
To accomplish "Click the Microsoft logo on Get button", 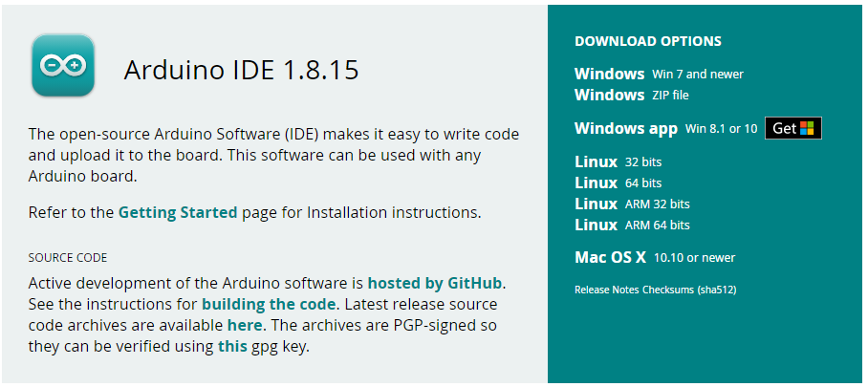I will (x=807, y=128).
